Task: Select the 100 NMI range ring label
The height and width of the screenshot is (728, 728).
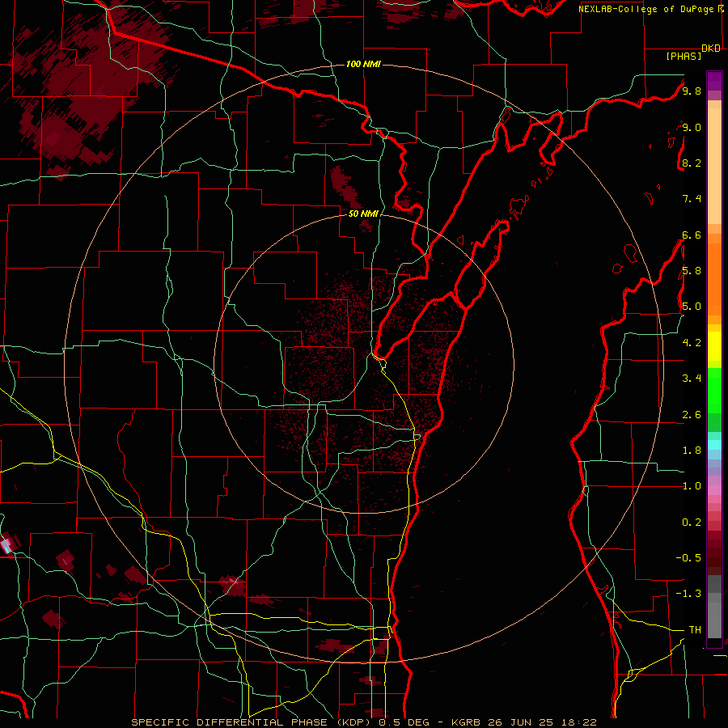Action: coord(363,64)
